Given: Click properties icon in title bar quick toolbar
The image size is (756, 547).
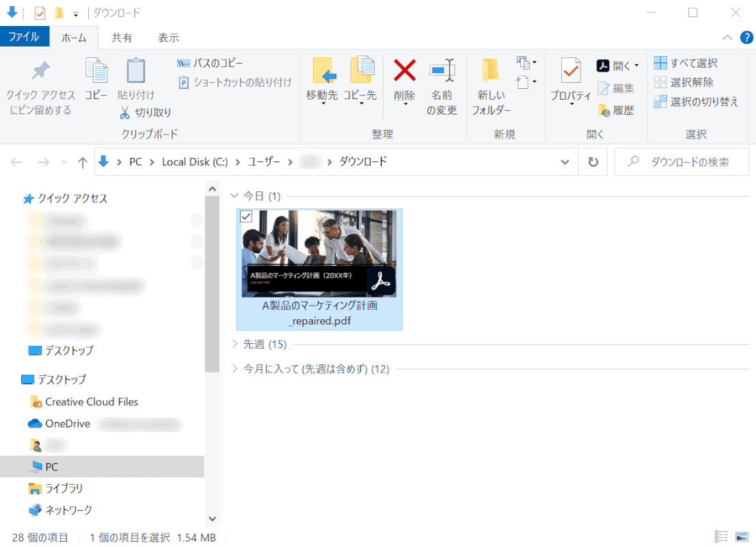Looking at the screenshot, I should [x=40, y=13].
